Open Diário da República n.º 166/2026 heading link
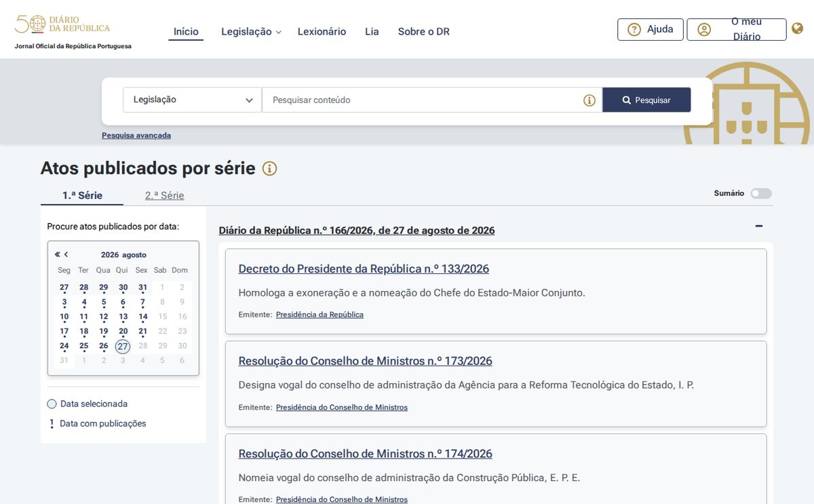Image resolution: width=814 pixels, height=504 pixels. (x=357, y=231)
